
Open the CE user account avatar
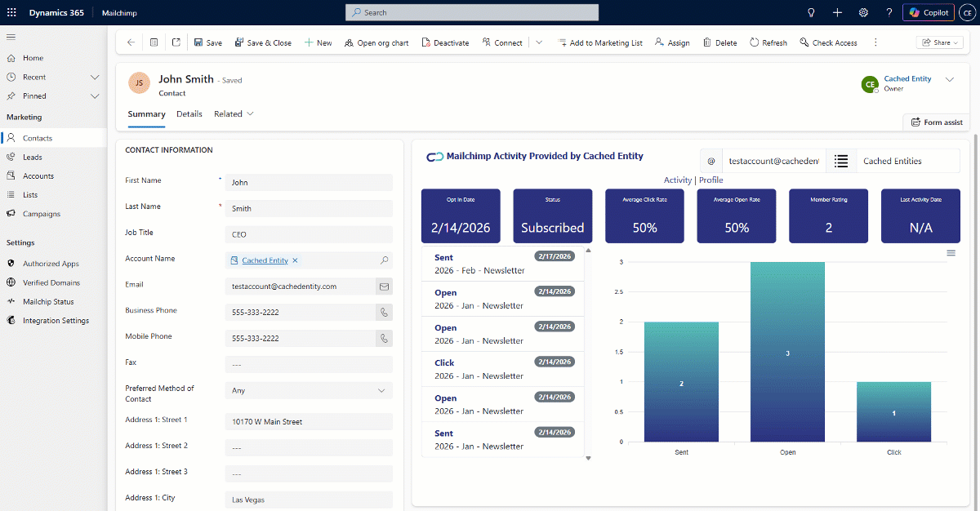click(x=967, y=12)
